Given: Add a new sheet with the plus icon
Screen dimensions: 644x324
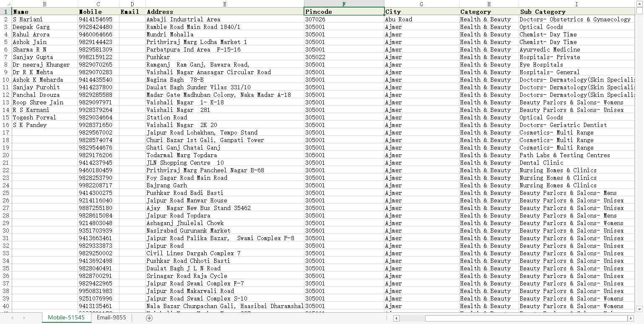Looking at the screenshot, I should coord(149,318).
